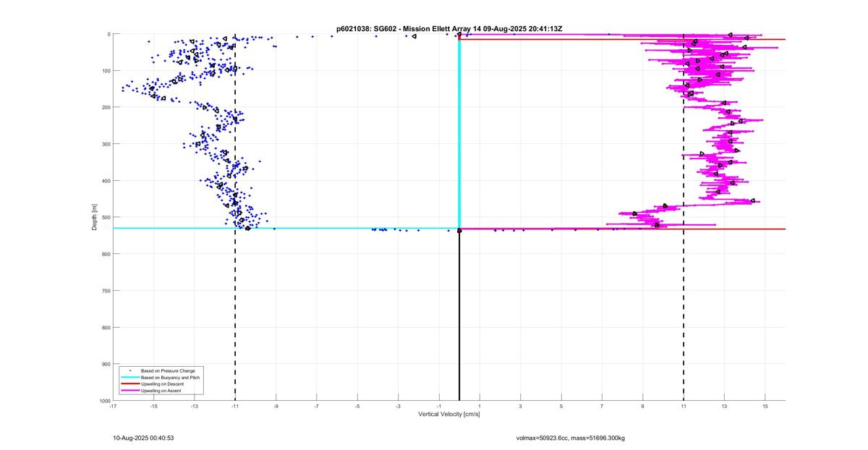Image resolution: width=868 pixels, height=450 pixels.
Task: Click x-axis tick label positive 13
Action: (724, 407)
